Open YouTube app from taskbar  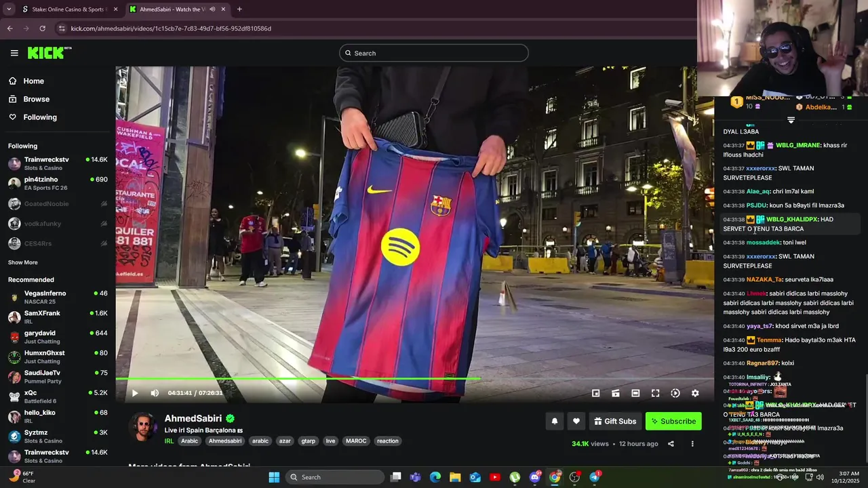(x=495, y=477)
